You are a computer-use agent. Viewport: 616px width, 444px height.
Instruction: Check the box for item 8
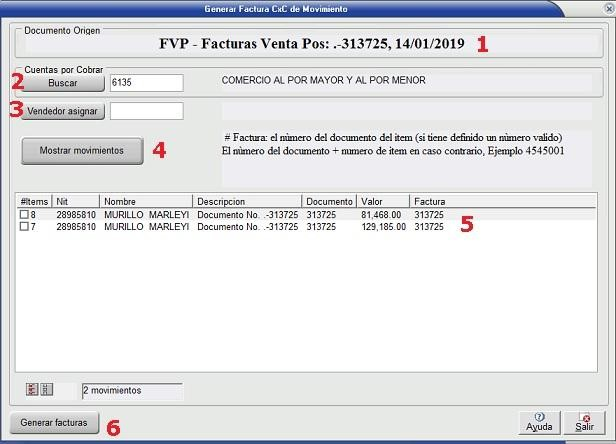tap(25, 214)
